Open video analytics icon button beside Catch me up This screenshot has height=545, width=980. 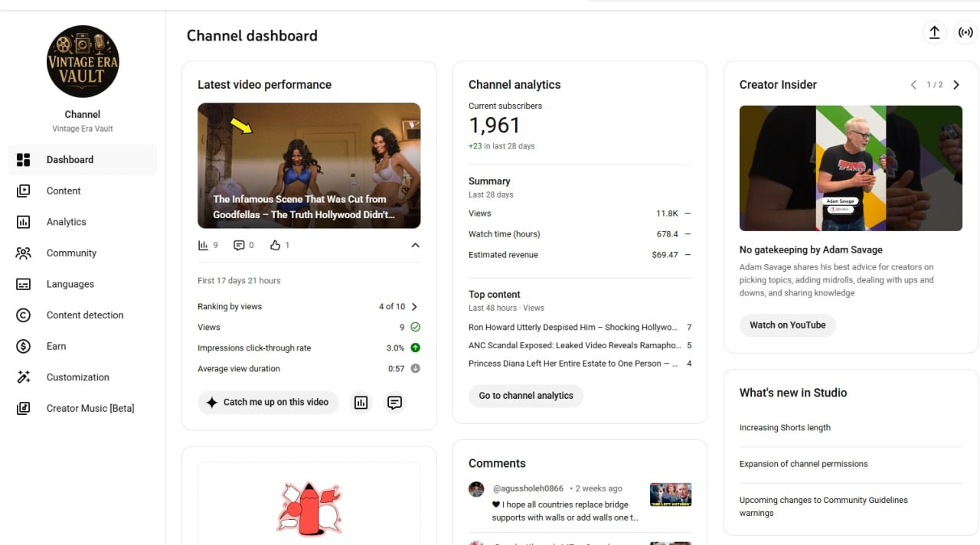point(361,402)
